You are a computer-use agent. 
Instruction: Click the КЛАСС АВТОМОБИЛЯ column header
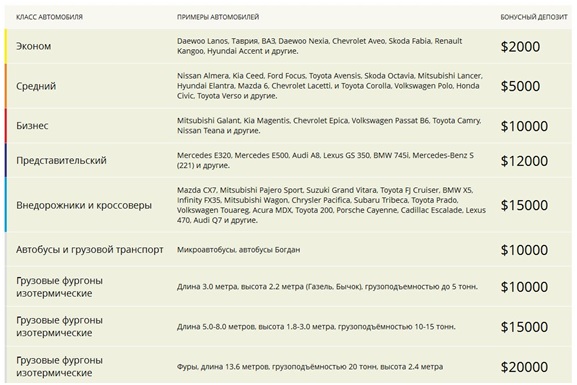tap(49, 17)
